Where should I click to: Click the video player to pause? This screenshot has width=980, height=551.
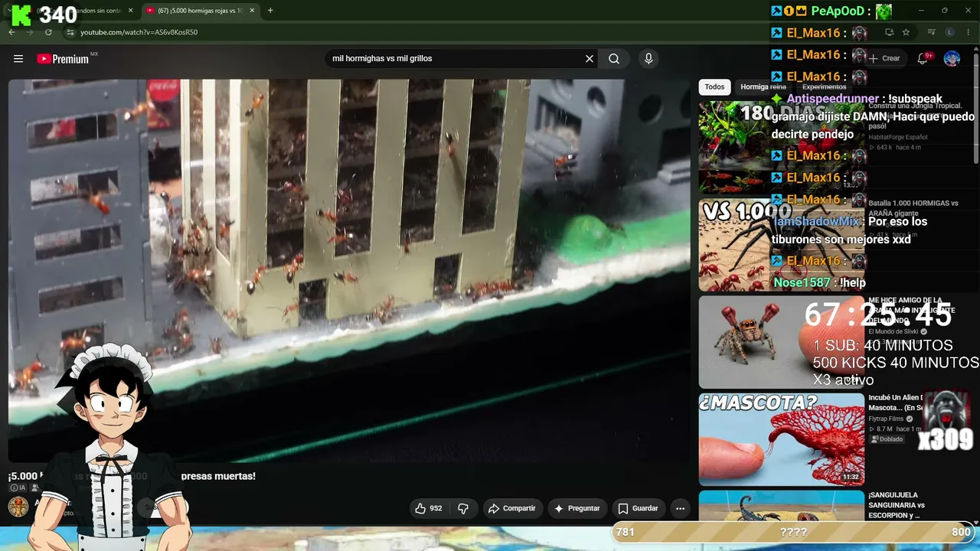(349, 270)
